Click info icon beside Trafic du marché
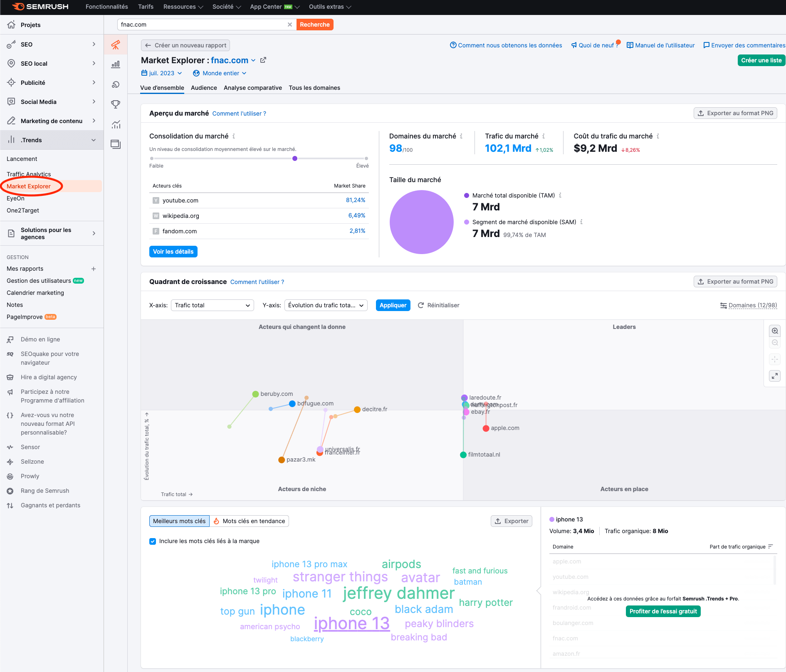The height and width of the screenshot is (672, 786). coord(544,136)
